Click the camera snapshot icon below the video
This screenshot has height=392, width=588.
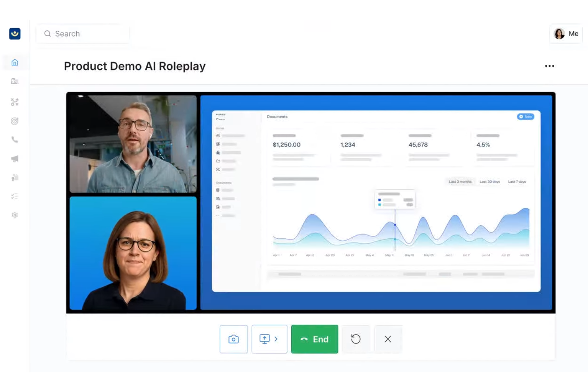(234, 339)
